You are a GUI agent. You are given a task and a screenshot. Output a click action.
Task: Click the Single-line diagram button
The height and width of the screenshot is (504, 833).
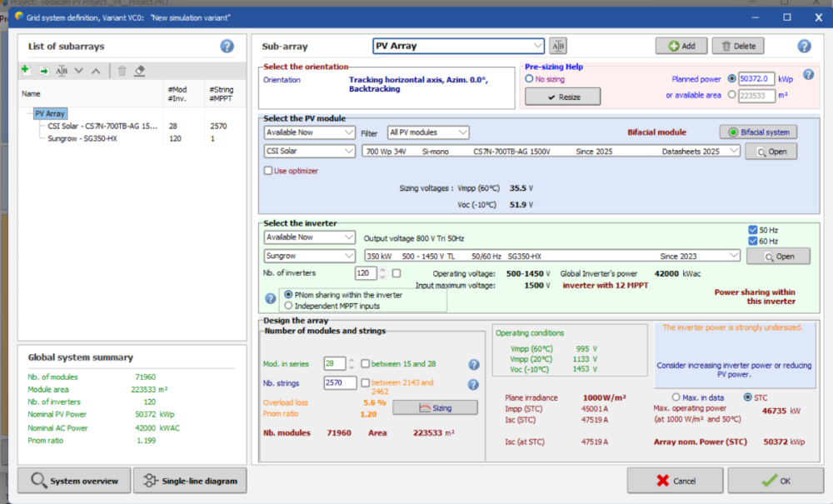[191, 481]
